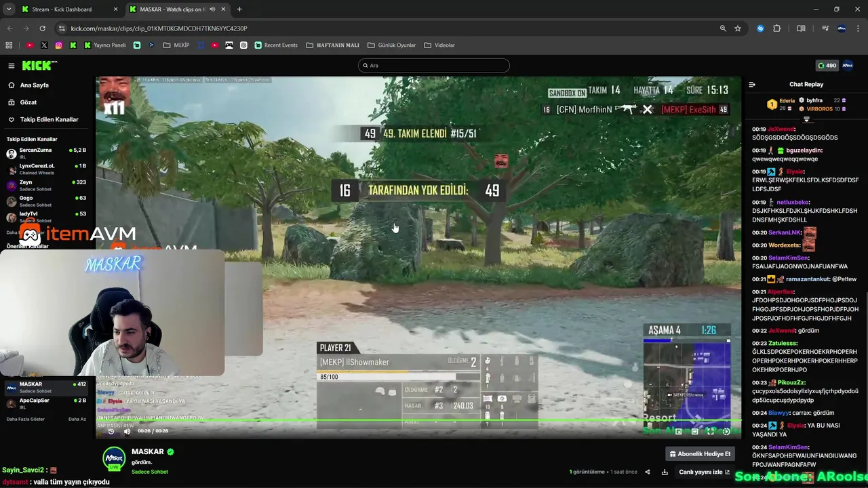
Task: Open site information icon in address bar
Action: [x=62, y=28]
